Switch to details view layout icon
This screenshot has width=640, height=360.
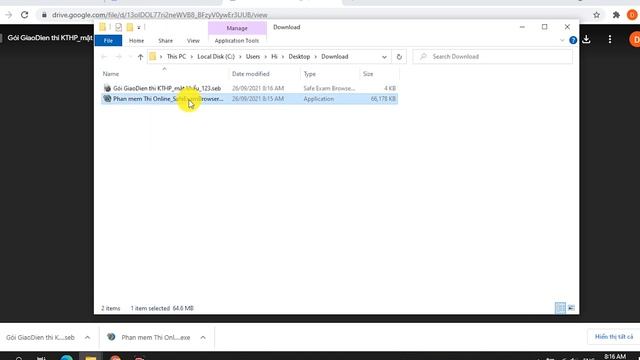(560, 308)
